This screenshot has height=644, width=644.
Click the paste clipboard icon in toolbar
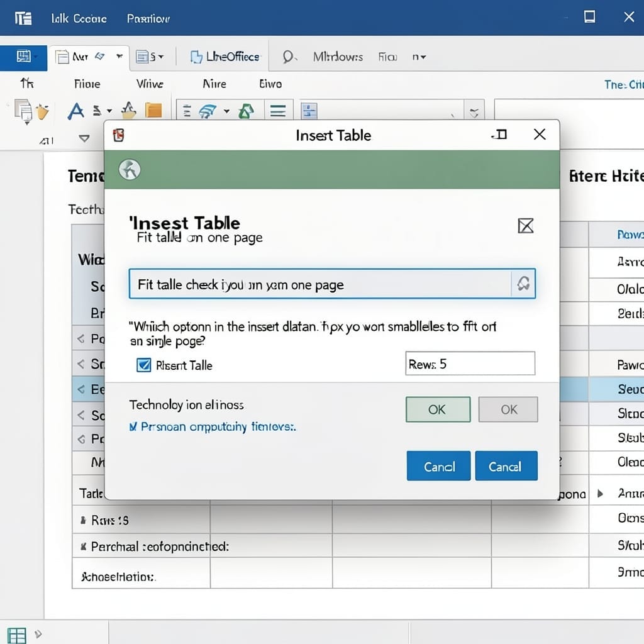(x=23, y=111)
